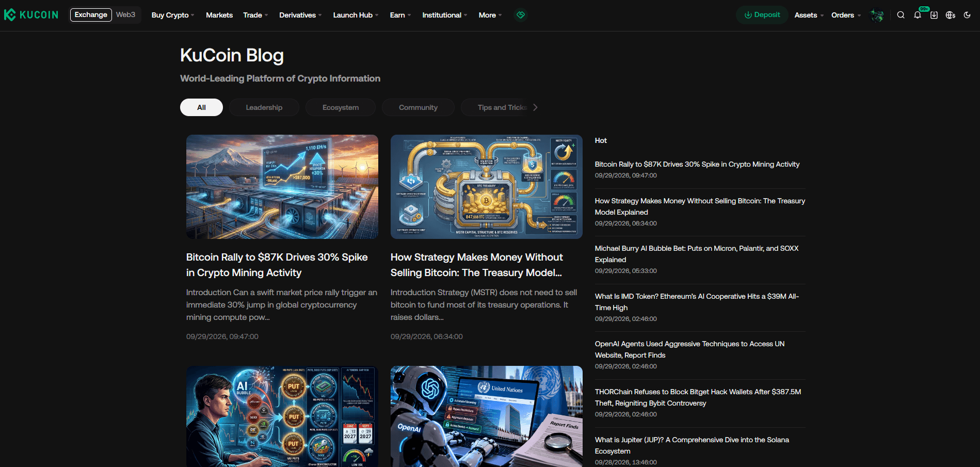Select the Community category tab

coord(418,107)
